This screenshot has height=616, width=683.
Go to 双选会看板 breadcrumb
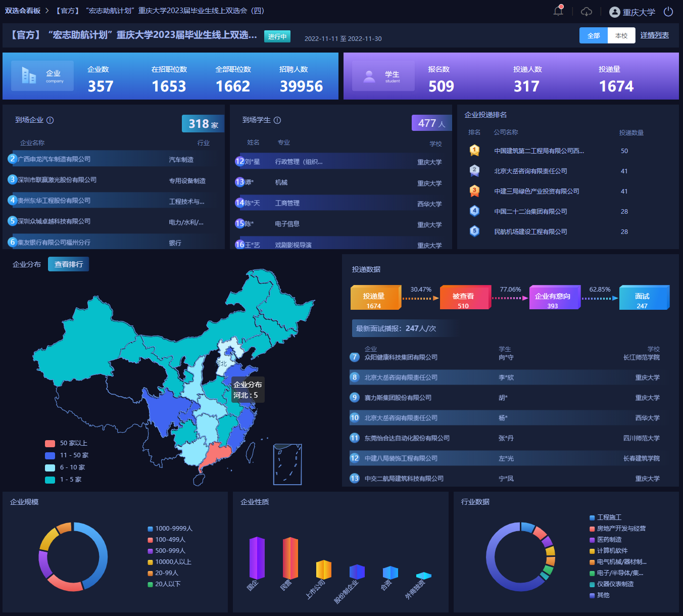click(23, 11)
